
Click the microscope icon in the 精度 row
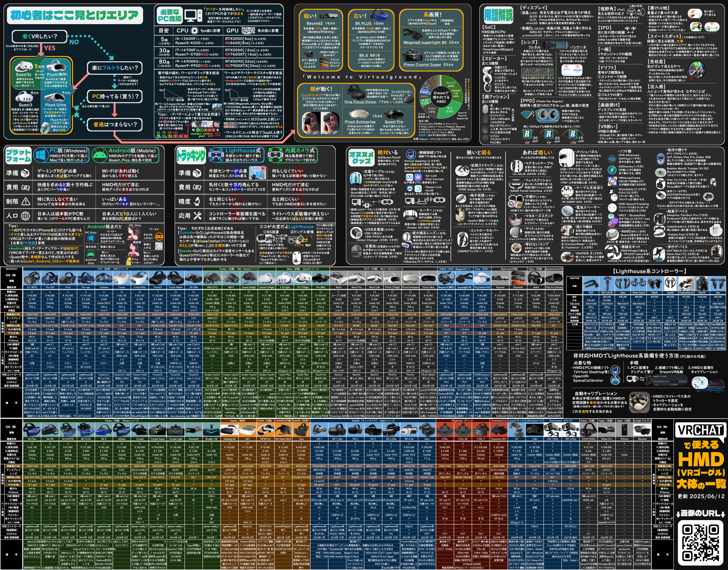197,201
